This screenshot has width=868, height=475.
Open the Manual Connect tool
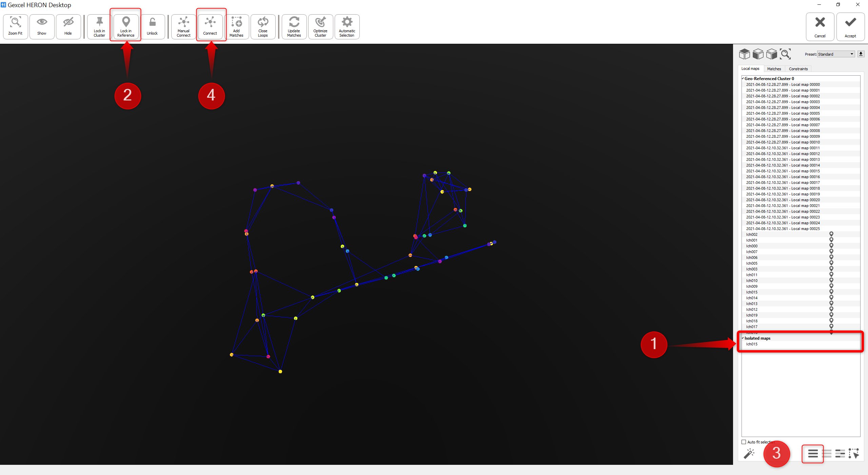coord(183,26)
